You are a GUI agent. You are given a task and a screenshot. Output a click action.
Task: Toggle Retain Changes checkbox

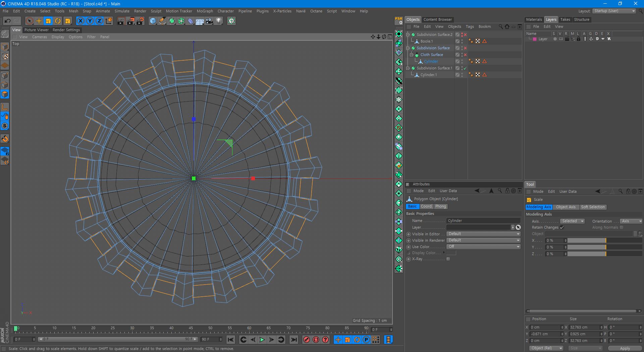point(562,228)
